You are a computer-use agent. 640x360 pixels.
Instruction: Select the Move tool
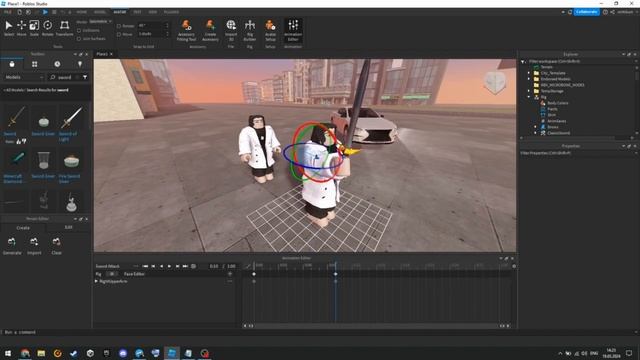(22, 29)
